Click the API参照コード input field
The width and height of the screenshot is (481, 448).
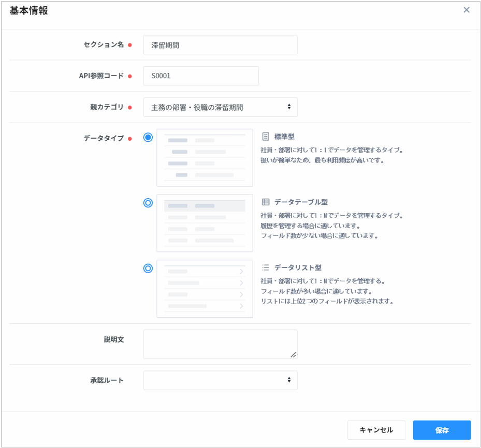click(201, 76)
